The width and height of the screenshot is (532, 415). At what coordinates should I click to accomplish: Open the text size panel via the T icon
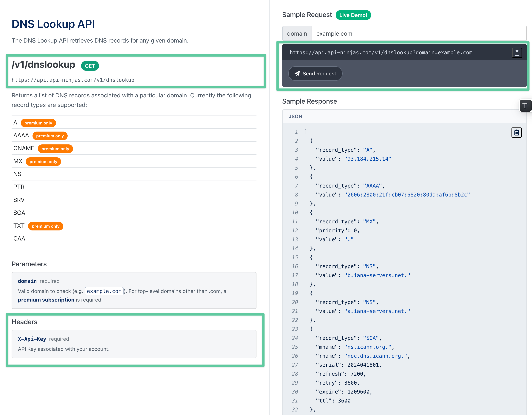click(x=526, y=106)
